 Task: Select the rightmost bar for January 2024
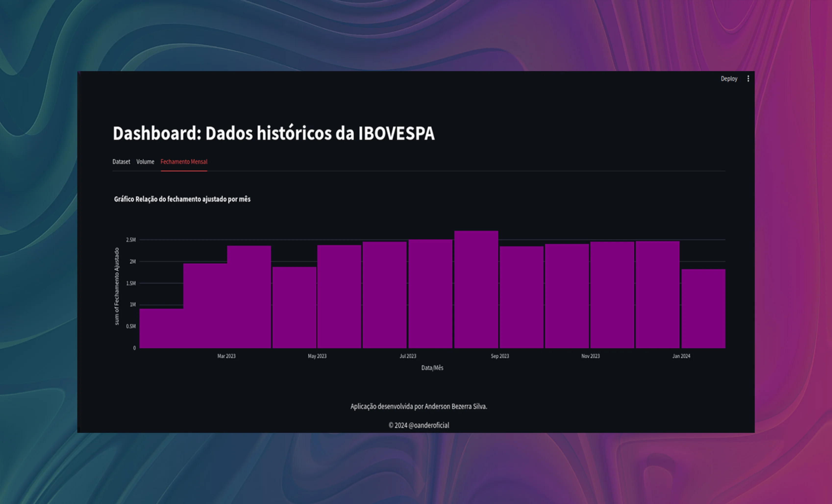point(703,309)
